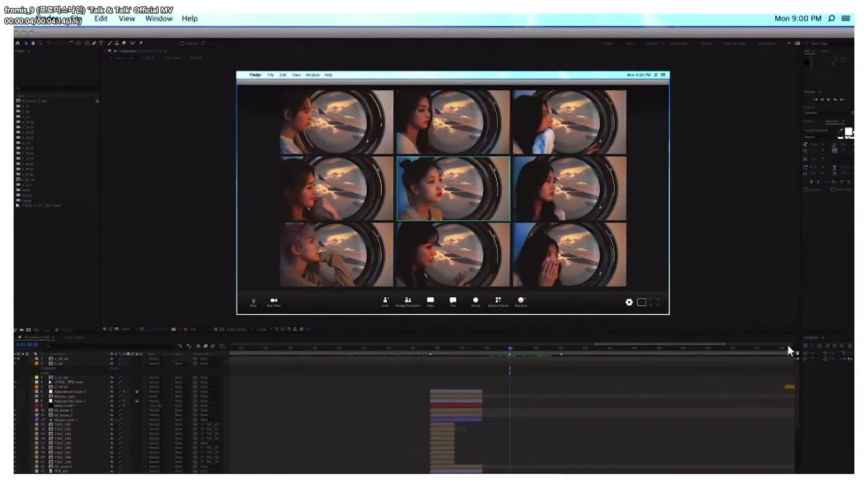The width and height of the screenshot is (868, 488).
Task: Select the Hand tool
Action: coord(33,43)
